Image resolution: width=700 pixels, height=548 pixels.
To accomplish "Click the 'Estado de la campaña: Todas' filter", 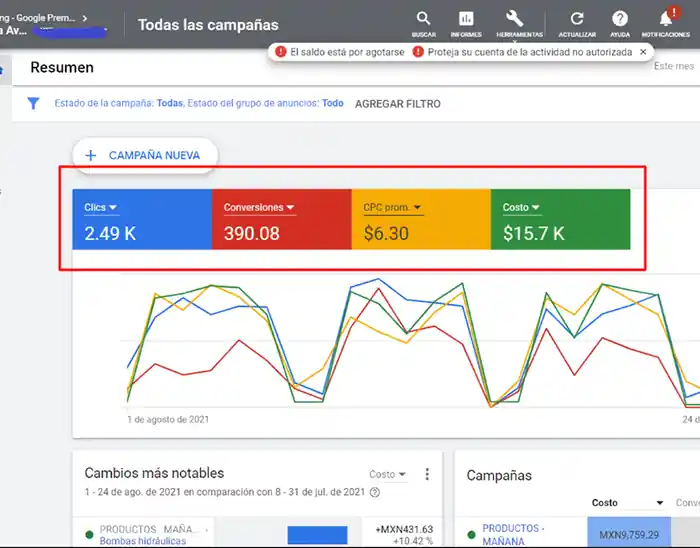I will [119, 103].
